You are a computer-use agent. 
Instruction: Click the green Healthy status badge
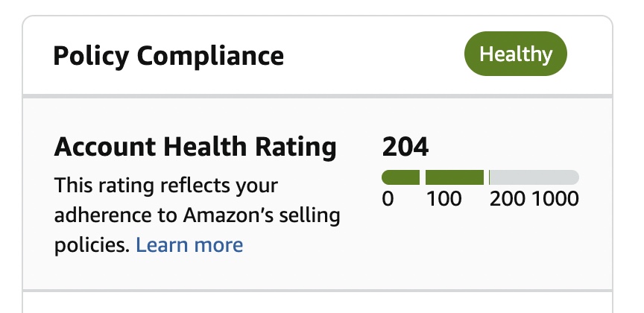pos(516,54)
